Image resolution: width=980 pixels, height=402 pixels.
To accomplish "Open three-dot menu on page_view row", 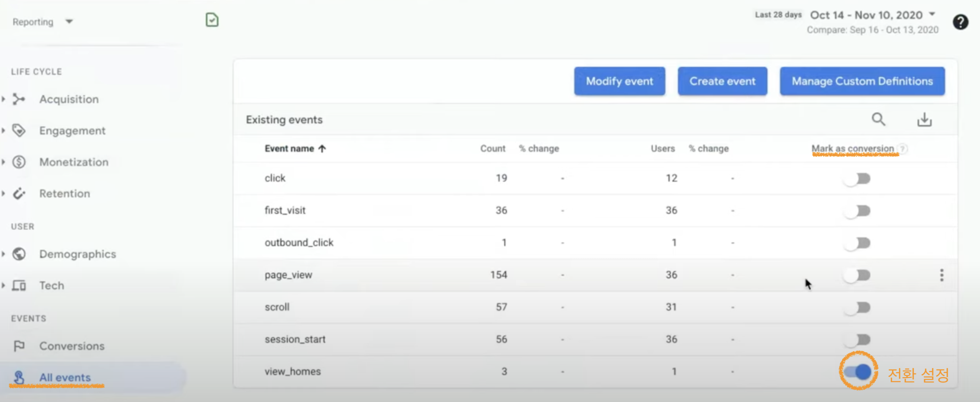I will (x=941, y=275).
